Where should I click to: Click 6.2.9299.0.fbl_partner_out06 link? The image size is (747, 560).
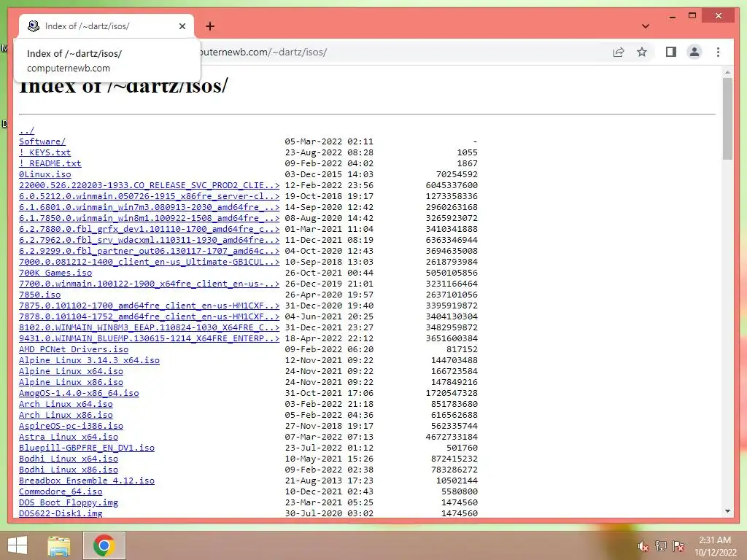point(149,251)
